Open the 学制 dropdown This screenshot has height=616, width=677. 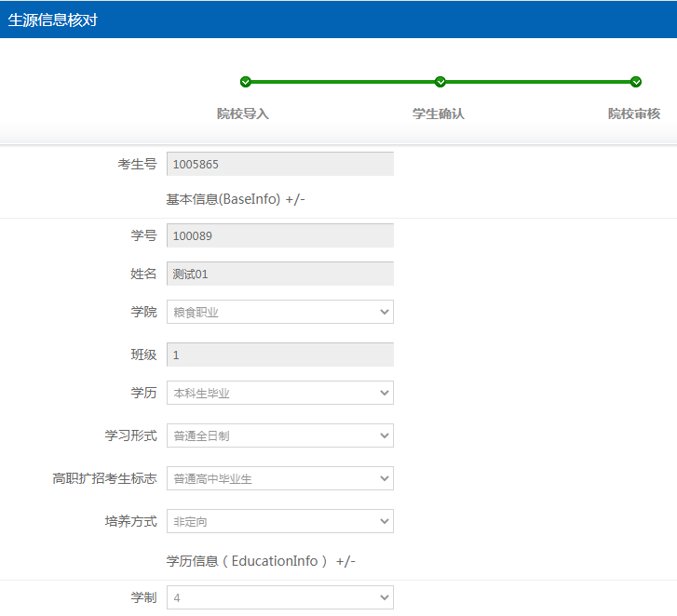[x=279, y=597]
